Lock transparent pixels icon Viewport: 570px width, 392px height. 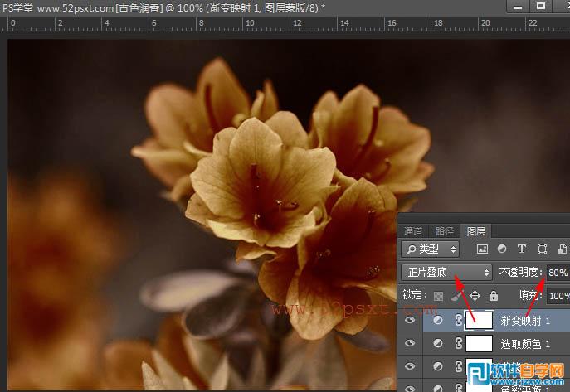(x=438, y=295)
